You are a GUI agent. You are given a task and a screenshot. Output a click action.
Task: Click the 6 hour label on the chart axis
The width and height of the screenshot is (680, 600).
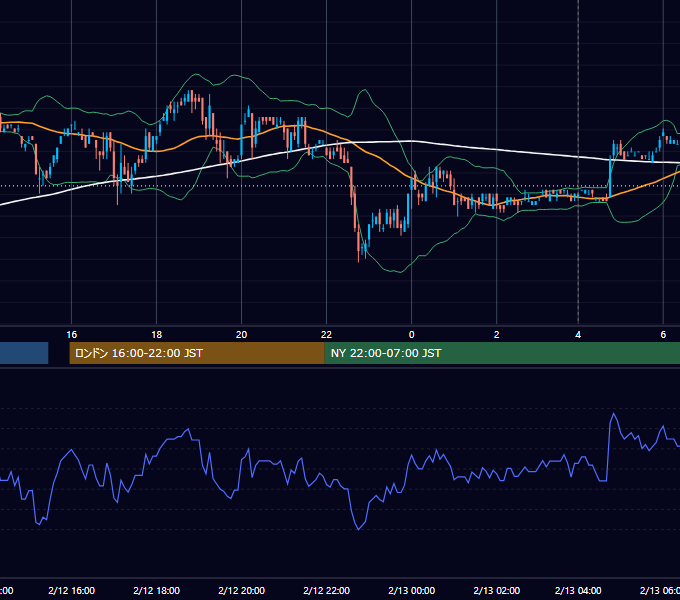[x=663, y=335]
